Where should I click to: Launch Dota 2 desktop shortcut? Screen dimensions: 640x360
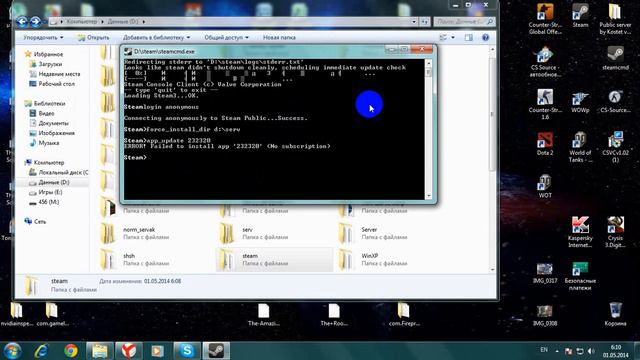pyautogui.click(x=545, y=144)
